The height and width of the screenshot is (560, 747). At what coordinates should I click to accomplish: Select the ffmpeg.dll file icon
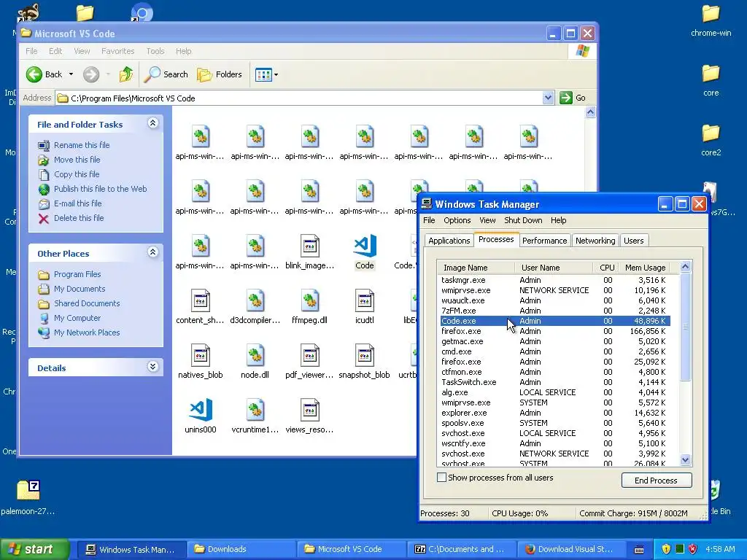pos(309,300)
